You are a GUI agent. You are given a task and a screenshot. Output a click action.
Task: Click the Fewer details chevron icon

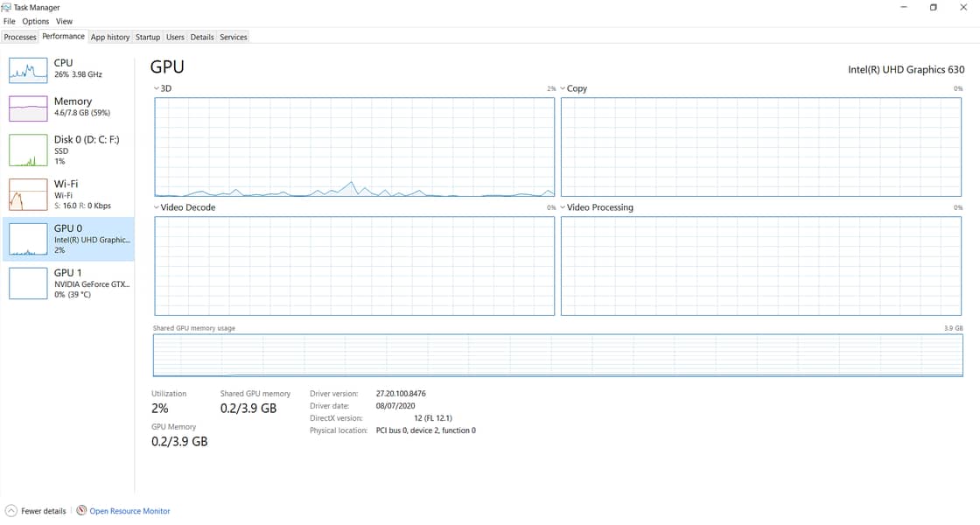coord(10,511)
